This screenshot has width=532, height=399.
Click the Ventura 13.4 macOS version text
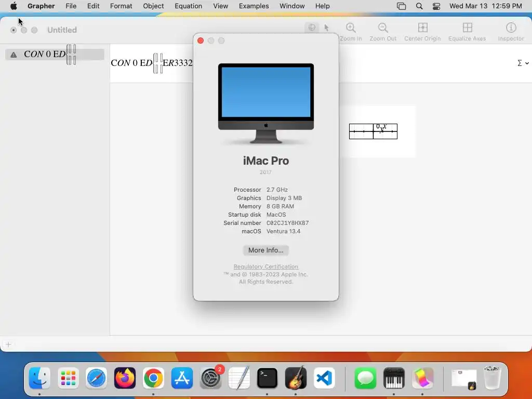[283, 231]
